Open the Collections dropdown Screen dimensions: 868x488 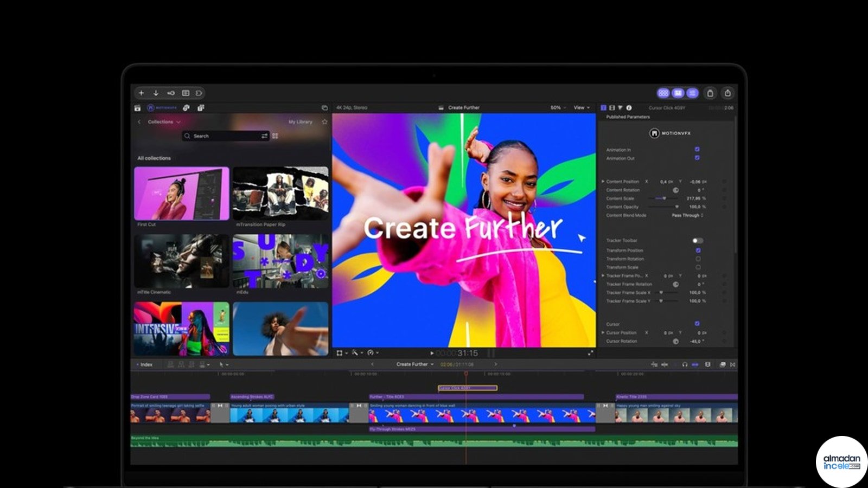pos(164,122)
